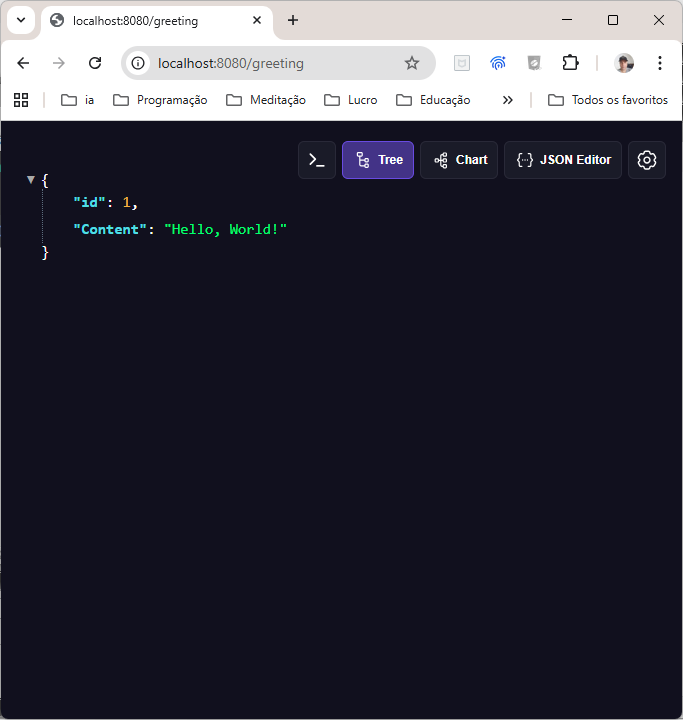Open the Chrome profile avatar
The height and width of the screenshot is (720, 683).
(x=624, y=63)
